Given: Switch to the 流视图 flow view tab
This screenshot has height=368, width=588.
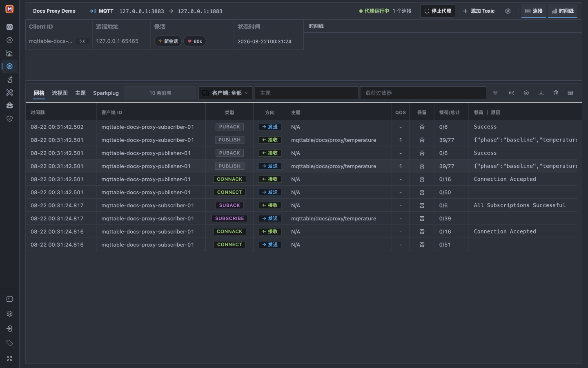Looking at the screenshot, I should pos(60,93).
